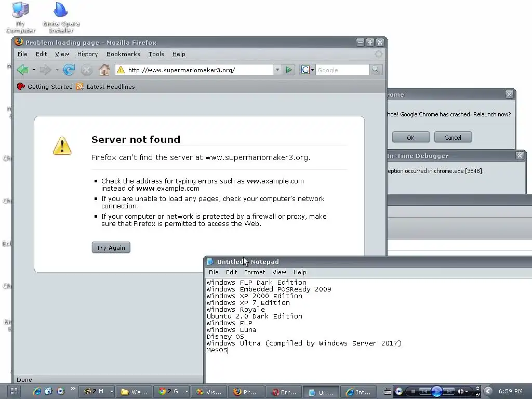The height and width of the screenshot is (399, 532).
Task: Click 'Windows Royale' line in Notepad
Action: [x=235, y=310]
